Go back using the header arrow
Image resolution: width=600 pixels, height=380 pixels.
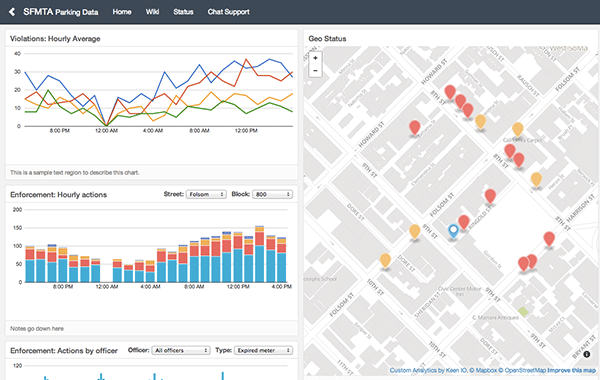point(12,12)
